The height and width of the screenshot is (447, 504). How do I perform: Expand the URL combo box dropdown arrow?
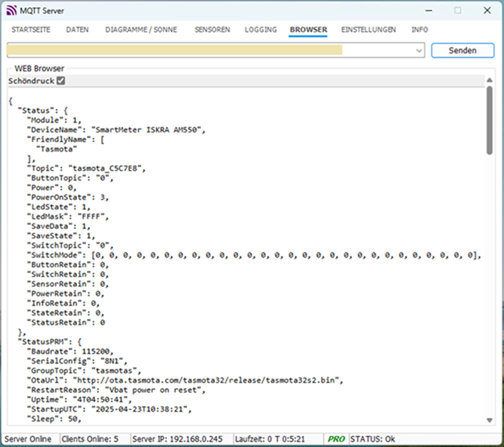pyautogui.click(x=419, y=50)
